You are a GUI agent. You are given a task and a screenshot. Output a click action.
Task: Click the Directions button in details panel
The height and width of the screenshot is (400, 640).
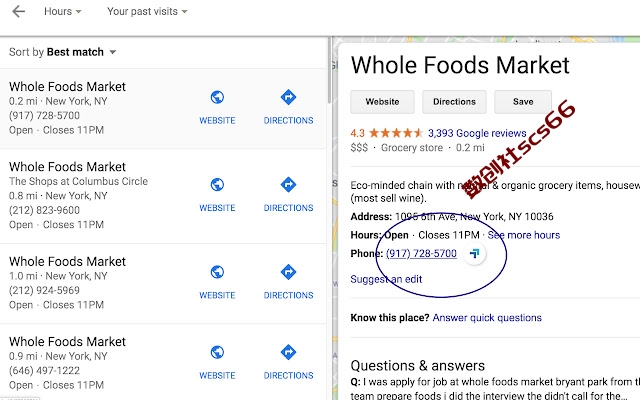[454, 102]
